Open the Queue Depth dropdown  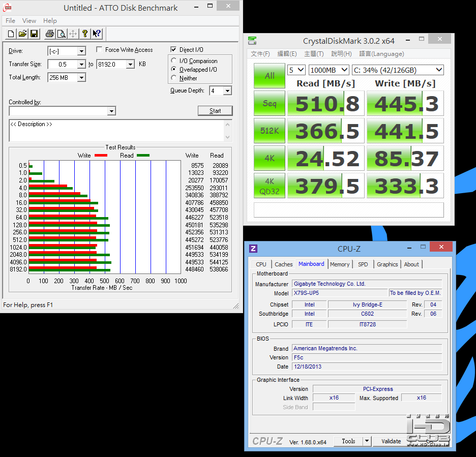pos(227,90)
